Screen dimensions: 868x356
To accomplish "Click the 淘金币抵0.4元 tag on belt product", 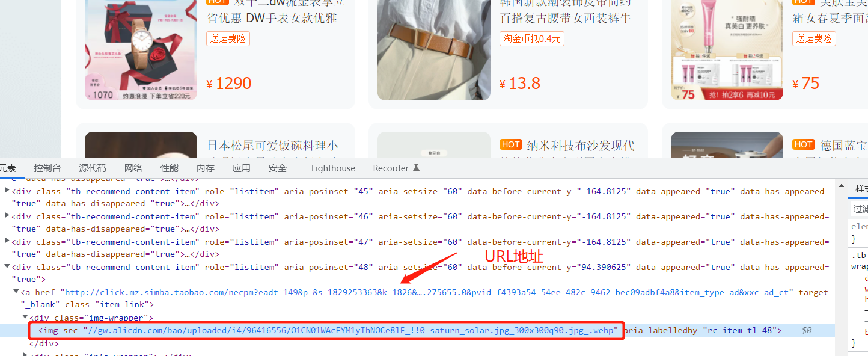I will (532, 39).
